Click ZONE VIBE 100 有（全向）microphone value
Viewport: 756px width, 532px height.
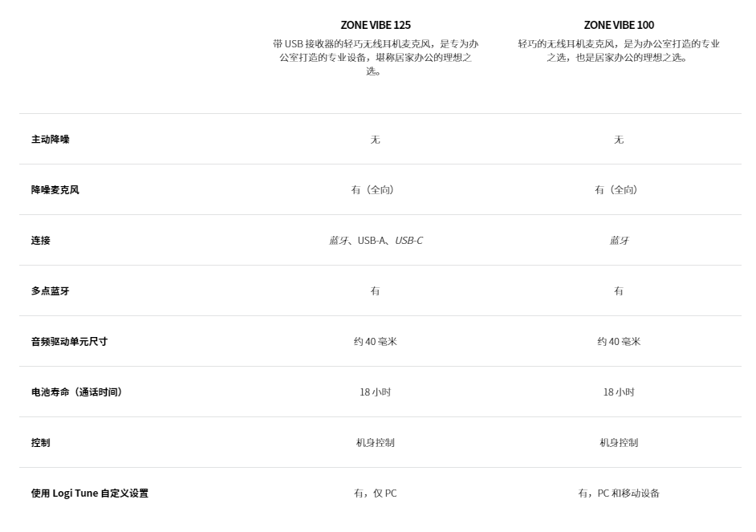[x=616, y=190]
